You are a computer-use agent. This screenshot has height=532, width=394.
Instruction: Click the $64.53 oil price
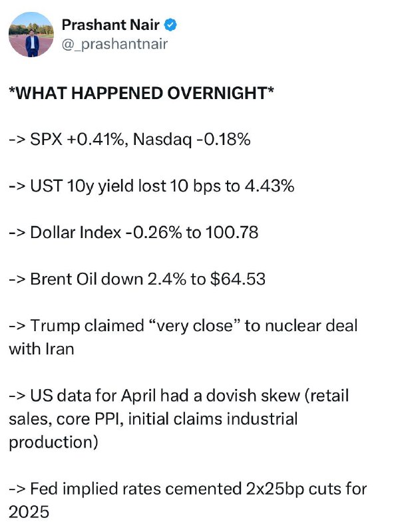pos(238,279)
